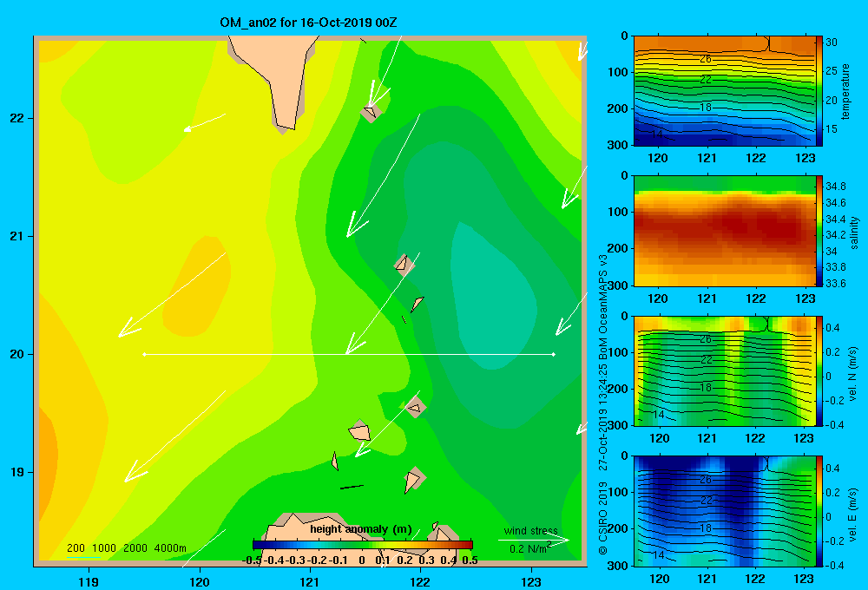868x590 pixels.
Task: Click the '1000' depth contour legend value
Action: pos(104,548)
